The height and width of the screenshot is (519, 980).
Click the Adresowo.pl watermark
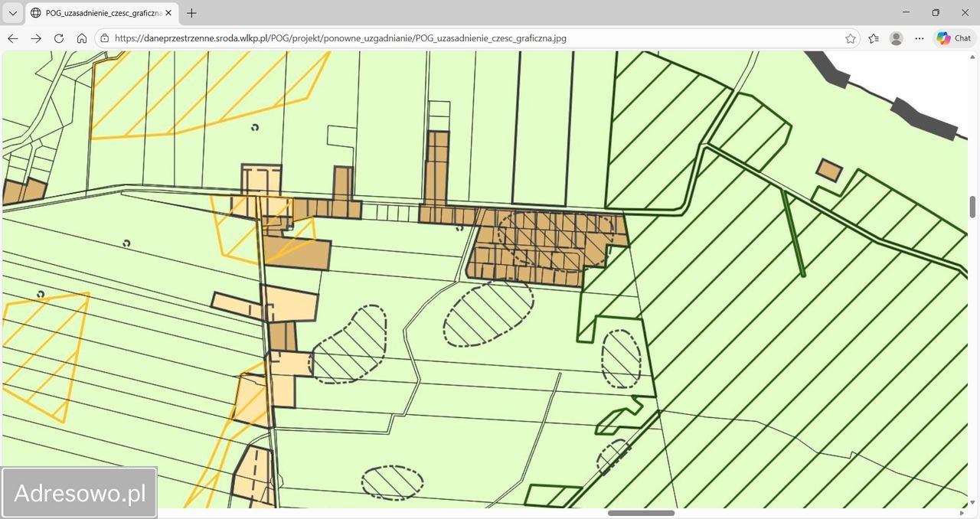point(80,493)
